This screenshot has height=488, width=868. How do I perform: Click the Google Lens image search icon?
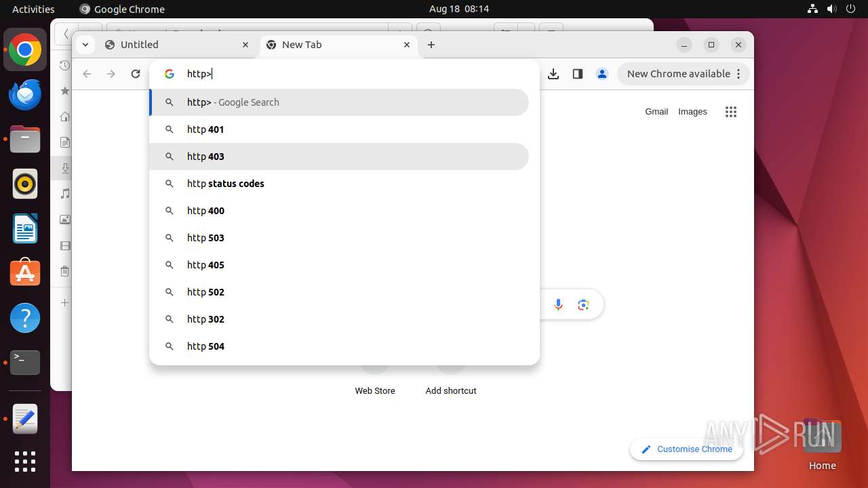583,305
